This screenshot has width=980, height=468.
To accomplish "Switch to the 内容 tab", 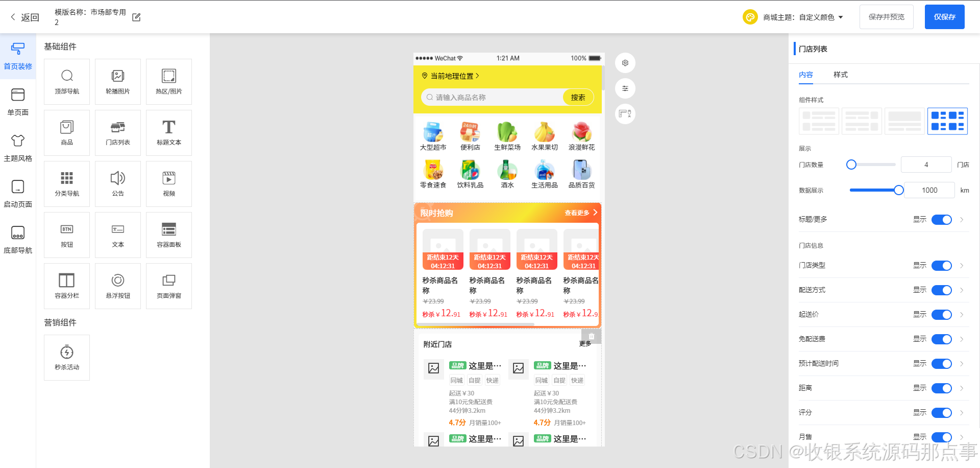I will pyautogui.click(x=806, y=75).
